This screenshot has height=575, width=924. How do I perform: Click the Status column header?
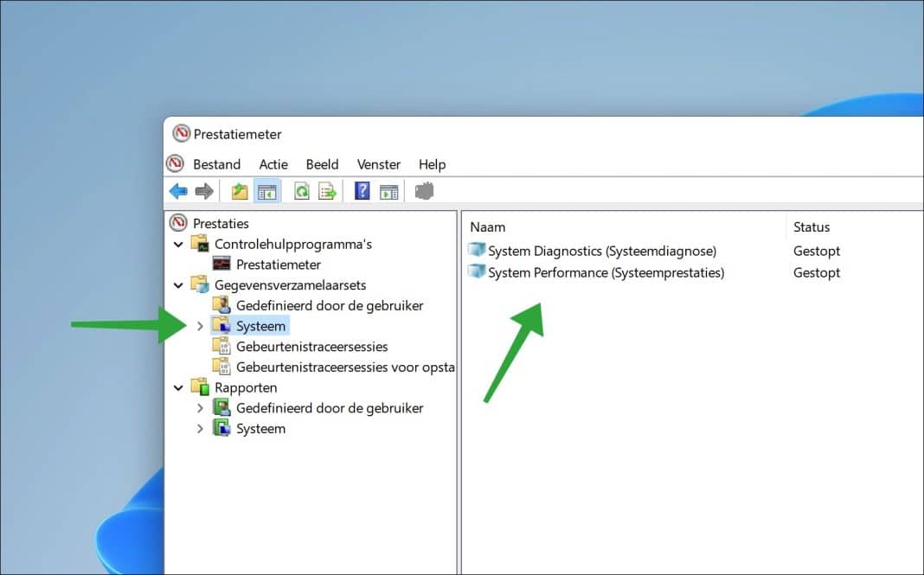coord(812,227)
